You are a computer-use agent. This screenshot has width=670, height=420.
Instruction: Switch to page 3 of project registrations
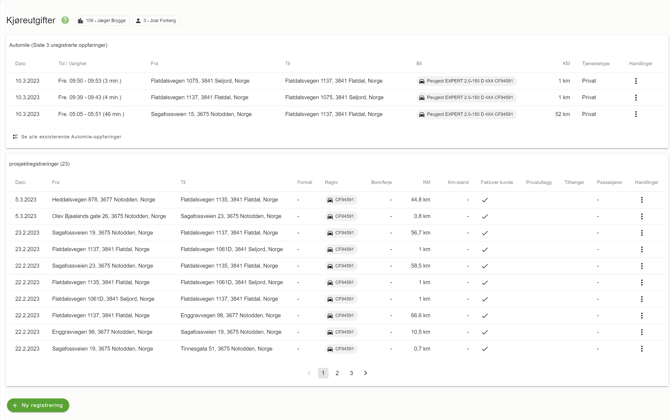tap(351, 373)
